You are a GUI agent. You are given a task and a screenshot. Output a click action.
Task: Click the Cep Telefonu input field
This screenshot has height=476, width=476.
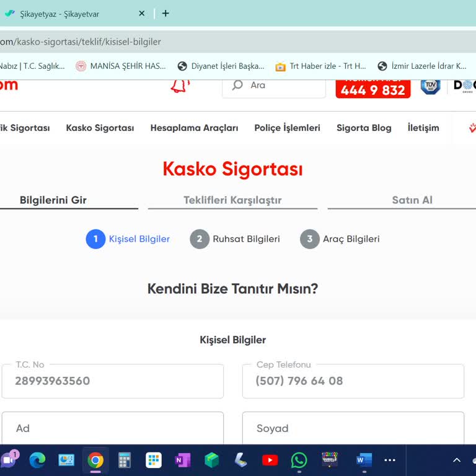[353, 381]
